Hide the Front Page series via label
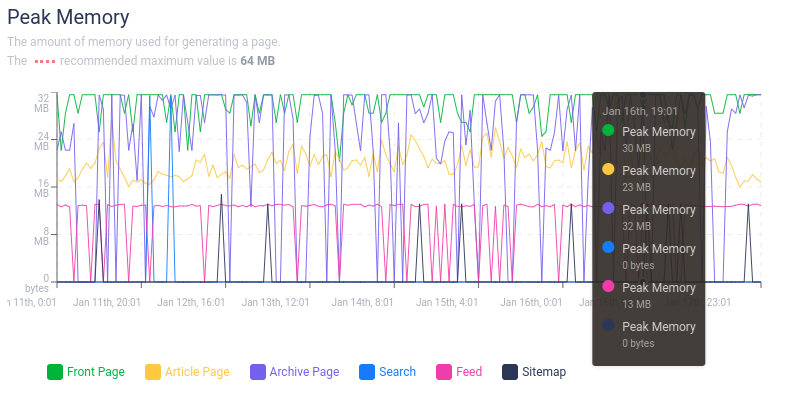The image size is (809, 396). coord(96,372)
